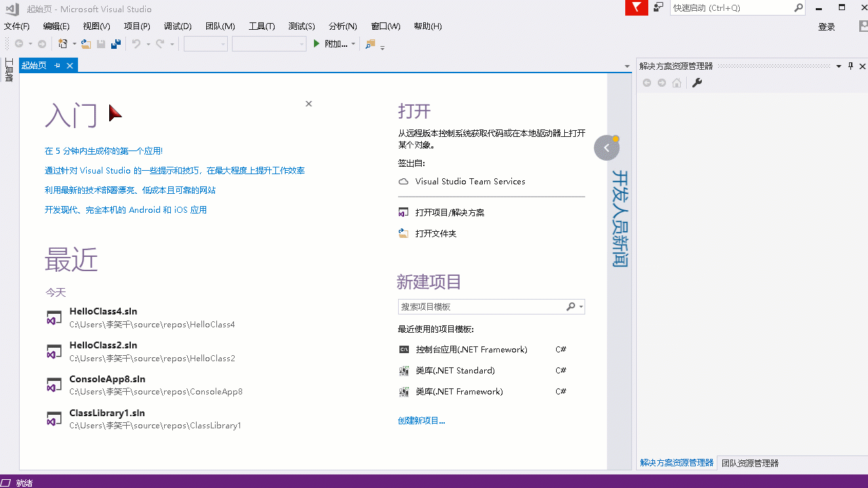The image size is (868, 488).
Task: Open the 文件(F) menu
Action: (x=17, y=26)
